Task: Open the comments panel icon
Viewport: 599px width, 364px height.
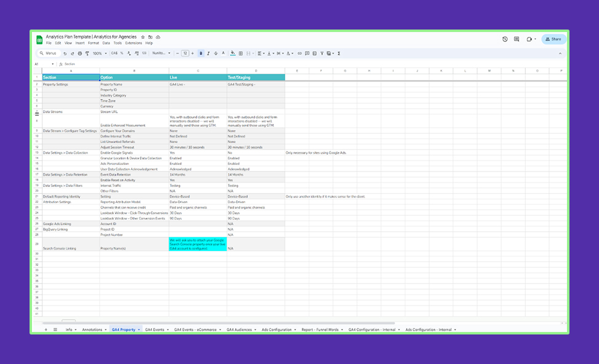Action: [x=517, y=39]
